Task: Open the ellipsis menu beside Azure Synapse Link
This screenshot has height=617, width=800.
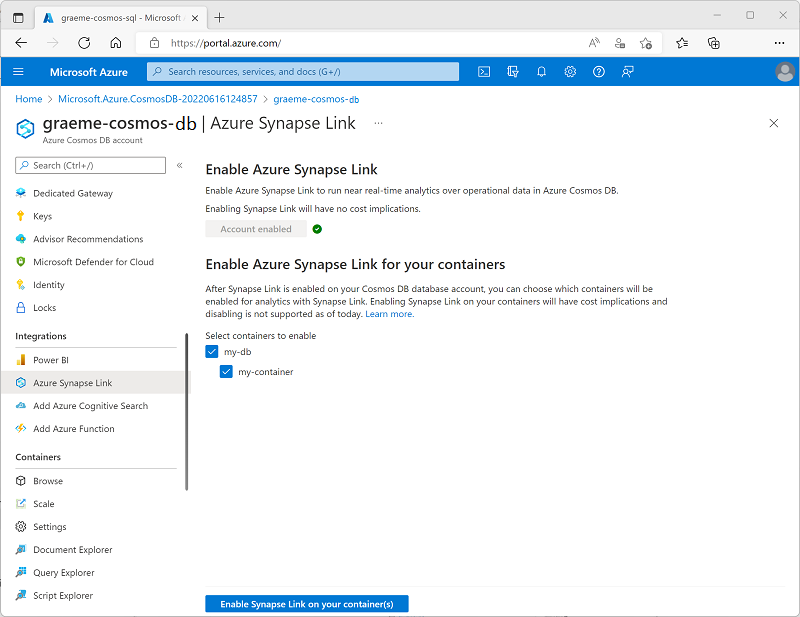Action: click(378, 123)
